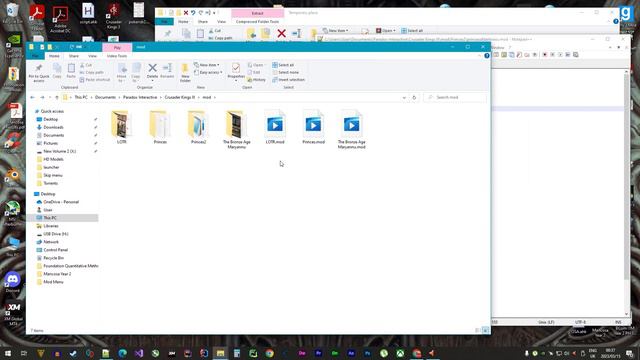640x360 pixels.
Task: Select Extract tab in background Explorer window
Action: coord(258,13)
